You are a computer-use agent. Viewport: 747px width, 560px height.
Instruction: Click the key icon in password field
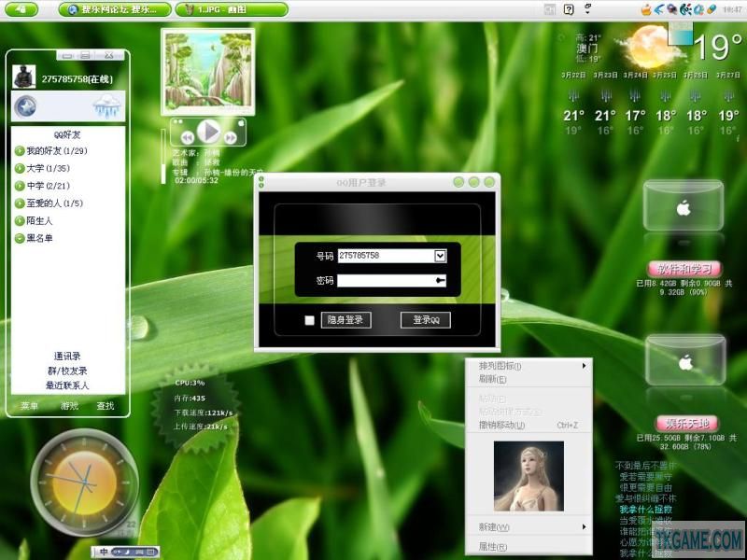pyautogui.click(x=440, y=281)
